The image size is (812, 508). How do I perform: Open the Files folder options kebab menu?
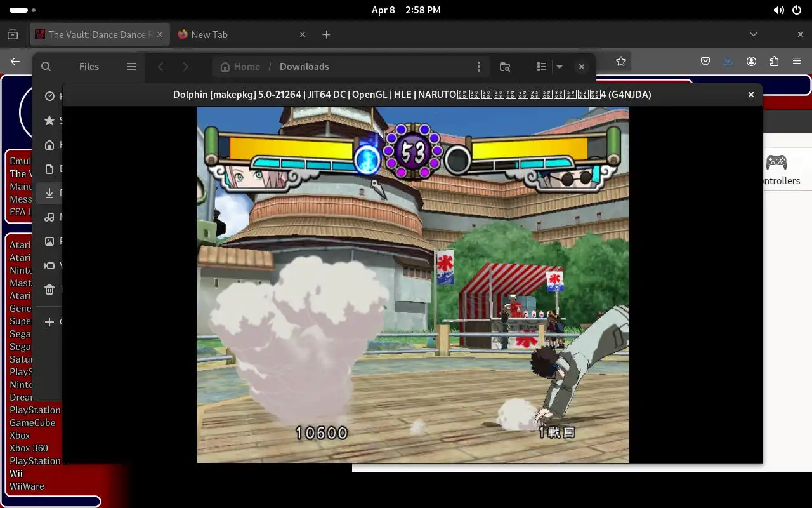point(479,67)
